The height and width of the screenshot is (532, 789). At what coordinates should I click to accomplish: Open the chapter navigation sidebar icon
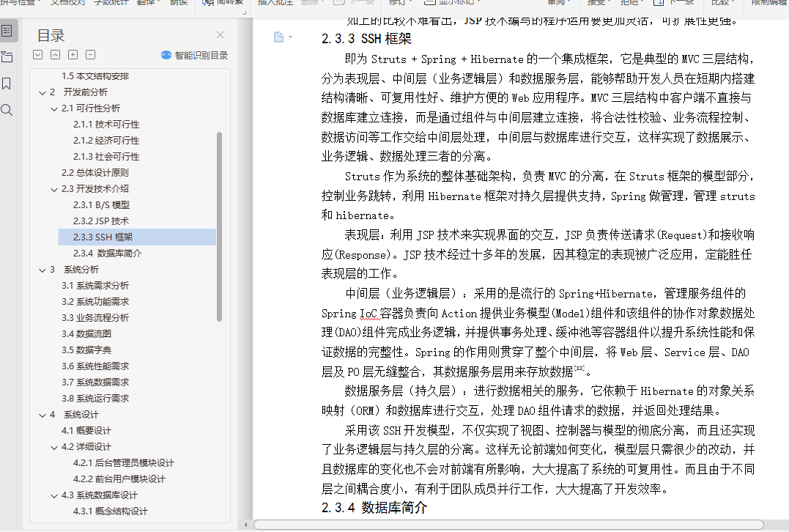pyautogui.click(x=7, y=57)
